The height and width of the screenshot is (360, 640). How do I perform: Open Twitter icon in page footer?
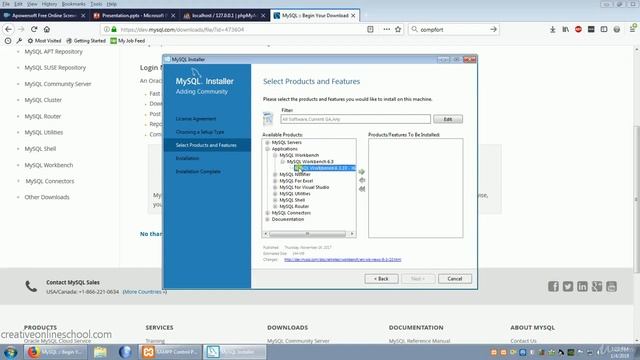568,287
